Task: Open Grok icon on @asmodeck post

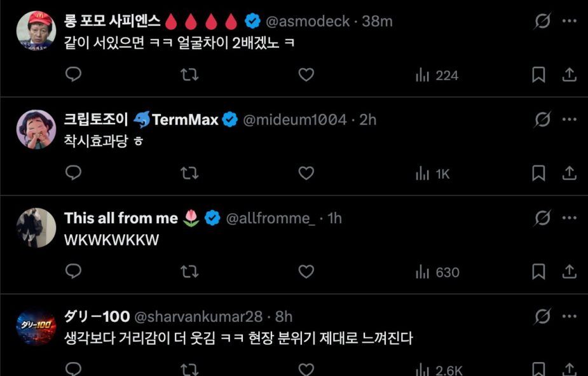Action: pos(542,21)
